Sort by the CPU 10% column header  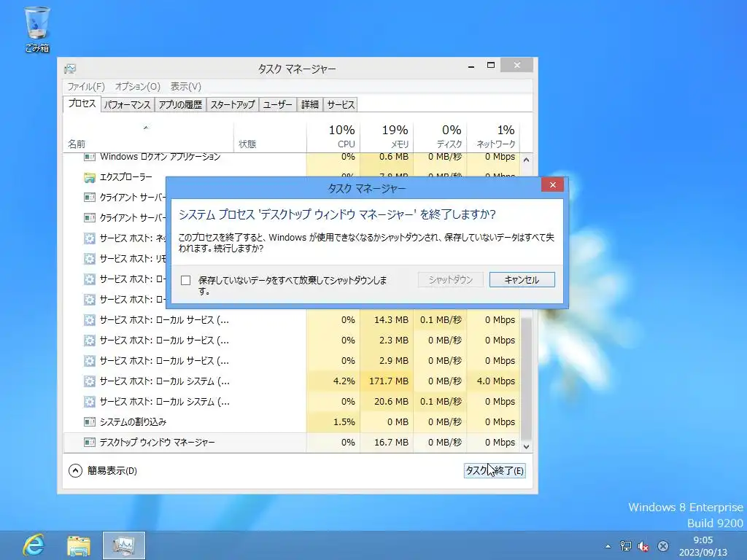333,137
